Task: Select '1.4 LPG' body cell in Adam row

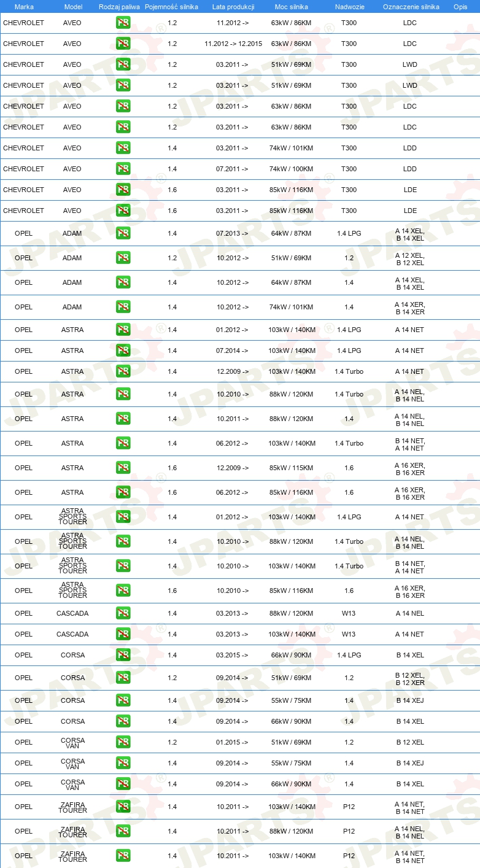Action: (x=349, y=233)
